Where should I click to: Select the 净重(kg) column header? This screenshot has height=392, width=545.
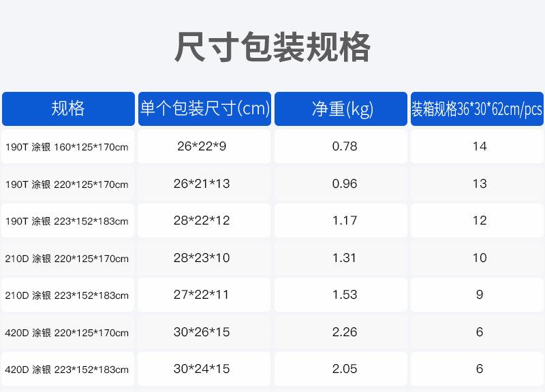(341, 109)
